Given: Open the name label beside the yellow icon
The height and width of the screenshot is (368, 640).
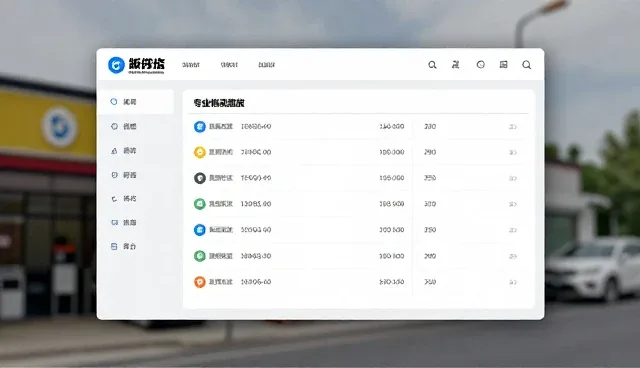Looking at the screenshot, I should (221, 152).
